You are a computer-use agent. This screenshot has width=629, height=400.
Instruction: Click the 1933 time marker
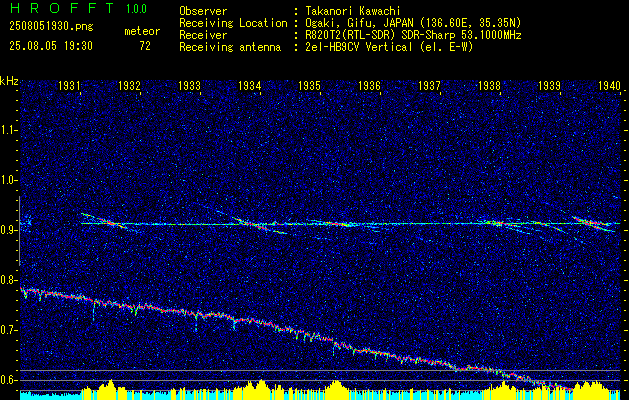190,85
